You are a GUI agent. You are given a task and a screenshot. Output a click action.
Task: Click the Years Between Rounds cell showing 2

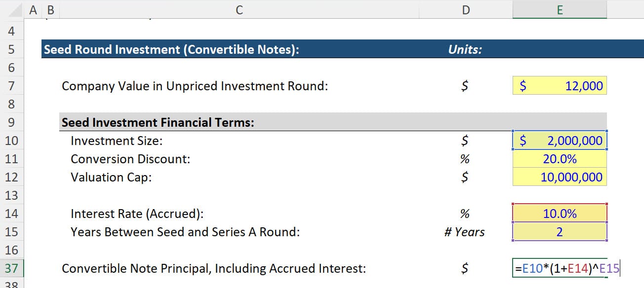click(x=560, y=231)
